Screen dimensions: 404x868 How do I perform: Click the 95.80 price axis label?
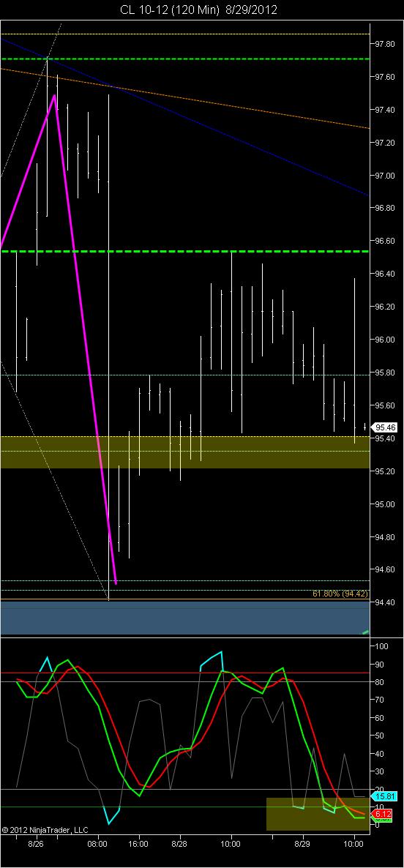tap(385, 373)
